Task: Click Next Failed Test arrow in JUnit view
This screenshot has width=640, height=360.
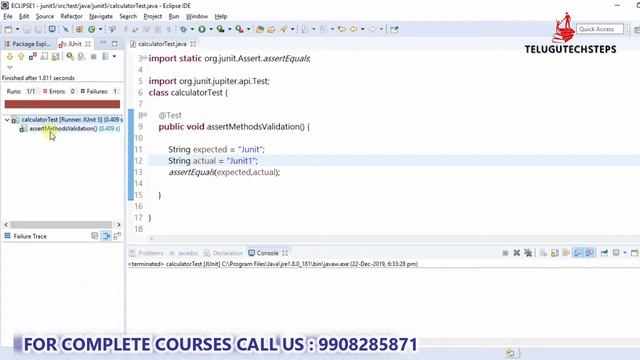Action: [10, 56]
